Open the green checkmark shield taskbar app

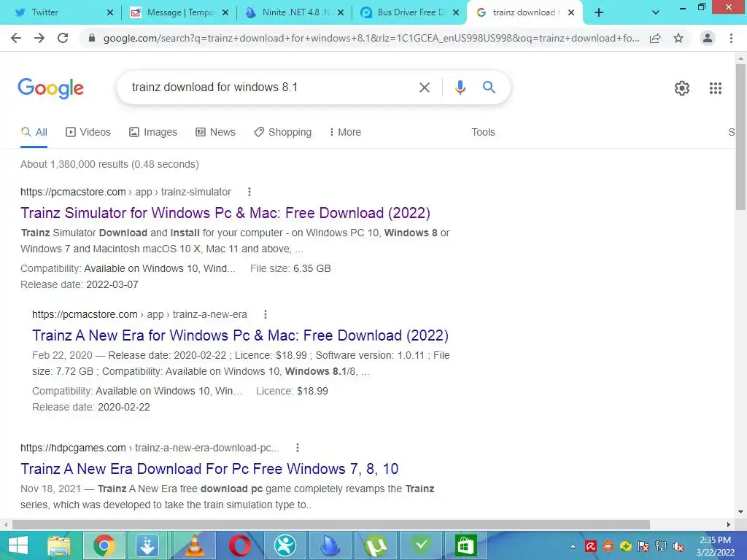421,545
